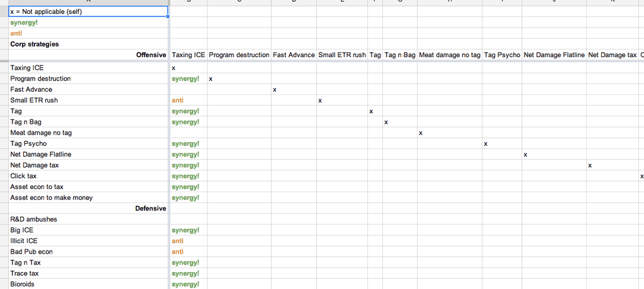Select the 'Fast Advance' column header cell
This screenshot has height=289, width=644.
tap(294, 55)
